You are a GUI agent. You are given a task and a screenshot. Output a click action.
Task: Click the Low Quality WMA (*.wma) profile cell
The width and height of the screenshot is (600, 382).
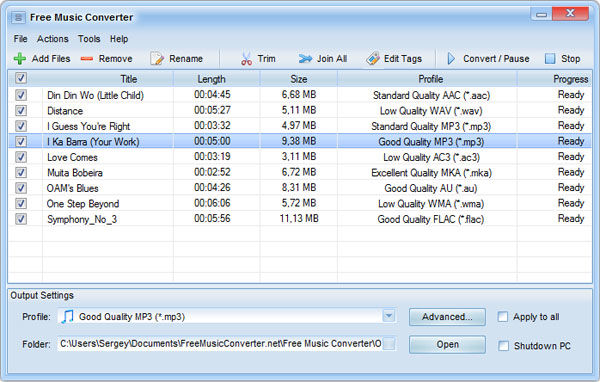(431, 204)
